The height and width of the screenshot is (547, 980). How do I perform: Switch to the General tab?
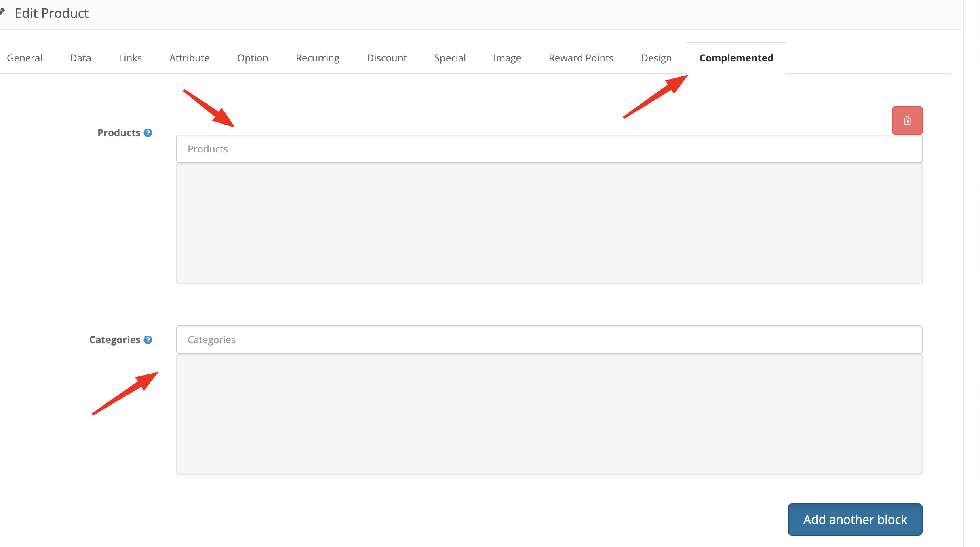pyautogui.click(x=24, y=58)
